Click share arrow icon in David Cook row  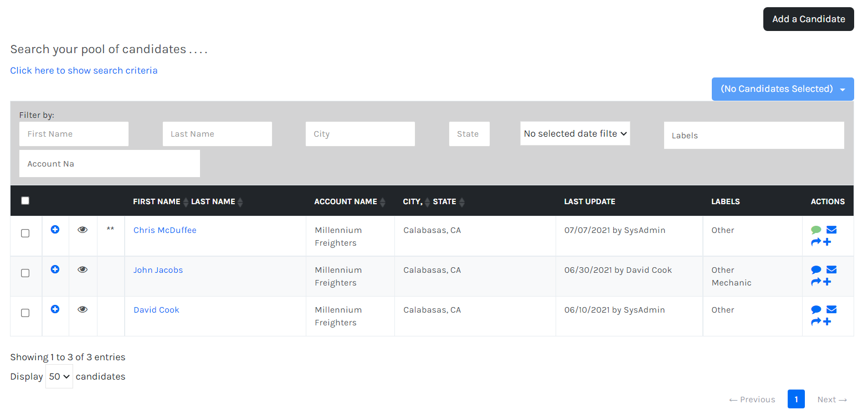pos(816,321)
